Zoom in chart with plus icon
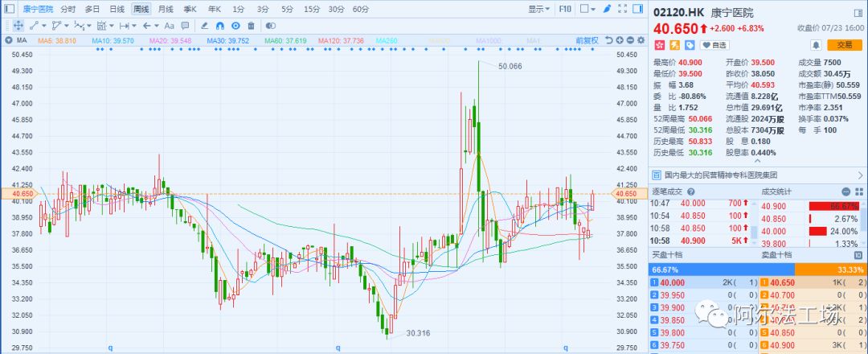Image resolution: width=868 pixels, height=354 pixels. pyautogui.click(x=620, y=40)
